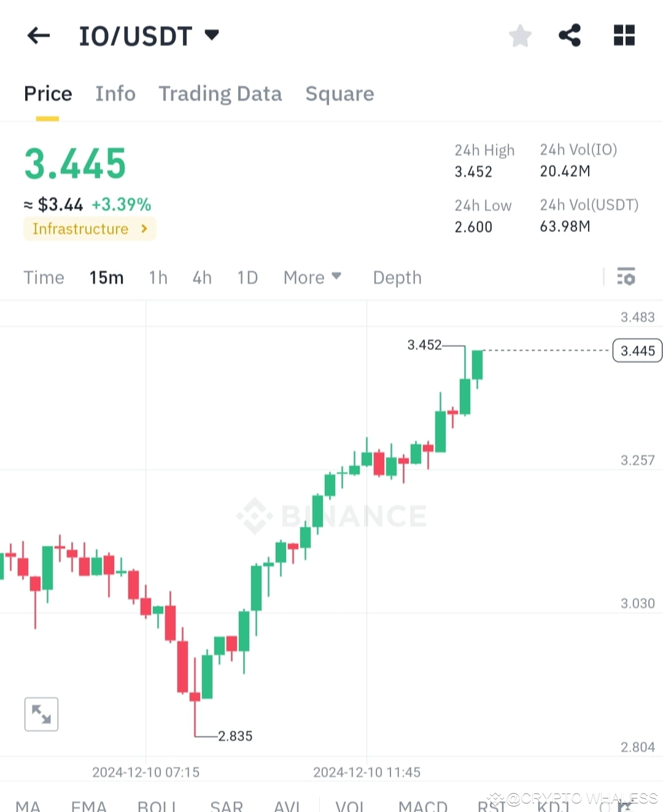Open chart display settings icon beside Depth
The height and width of the screenshot is (812, 663).
click(626, 277)
